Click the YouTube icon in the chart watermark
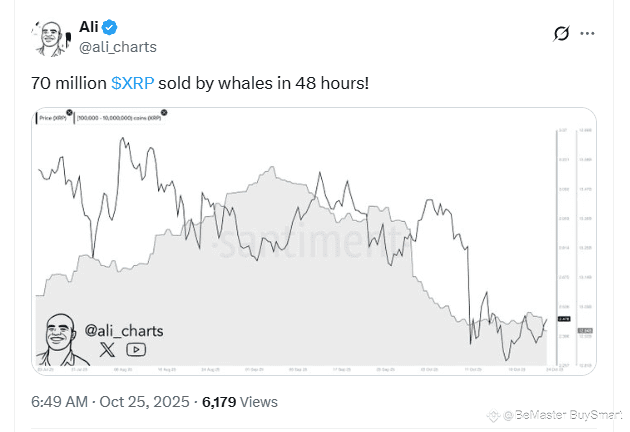630x432 pixels. coord(135,349)
